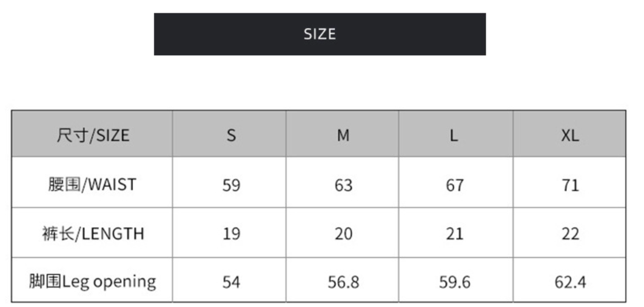Select length value 22 for size XL
The image size is (644, 307).
[x=570, y=234]
